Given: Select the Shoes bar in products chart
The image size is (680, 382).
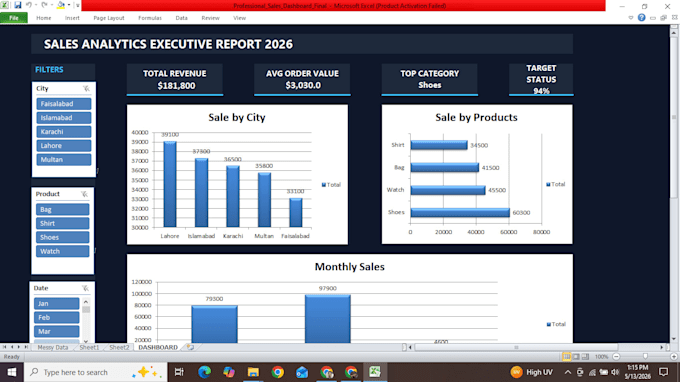Looking at the screenshot, I should pos(460,212).
